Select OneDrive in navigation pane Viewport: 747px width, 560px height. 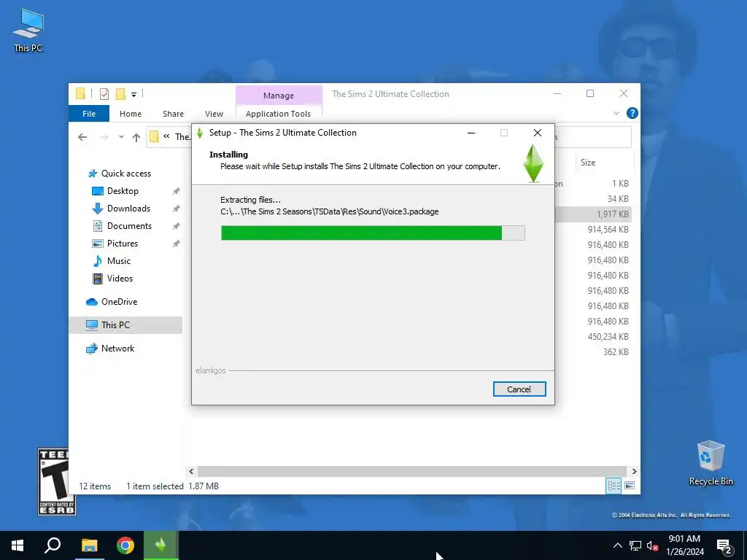point(119,302)
